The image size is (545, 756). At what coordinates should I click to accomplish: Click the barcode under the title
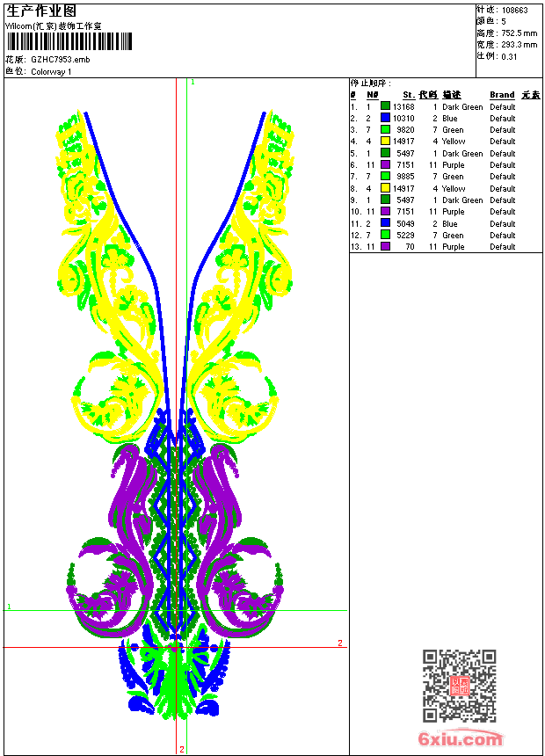pos(69,41)
